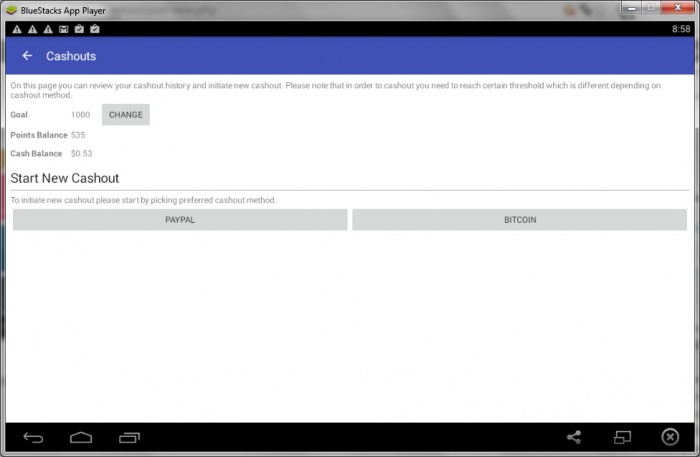
Task: Choose PAYPAL as the cashout method
Action: (180, 220)
